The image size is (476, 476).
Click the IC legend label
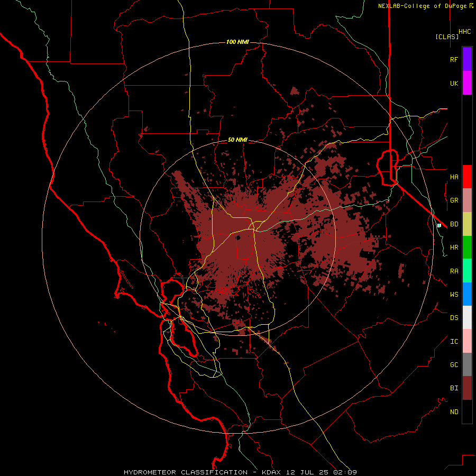coord(454,341)
